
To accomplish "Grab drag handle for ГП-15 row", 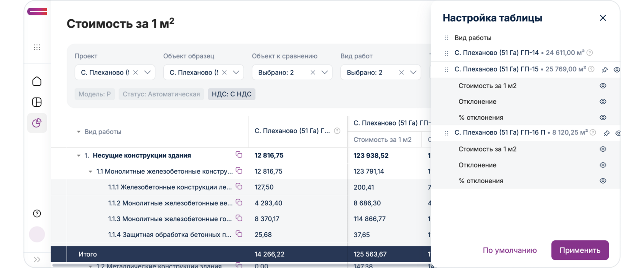I will coord(447,69).
